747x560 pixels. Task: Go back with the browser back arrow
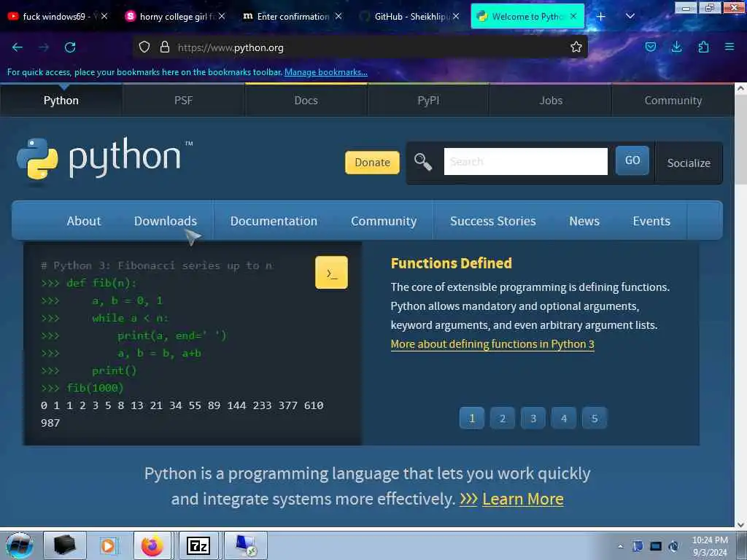(x=18, y=47)
